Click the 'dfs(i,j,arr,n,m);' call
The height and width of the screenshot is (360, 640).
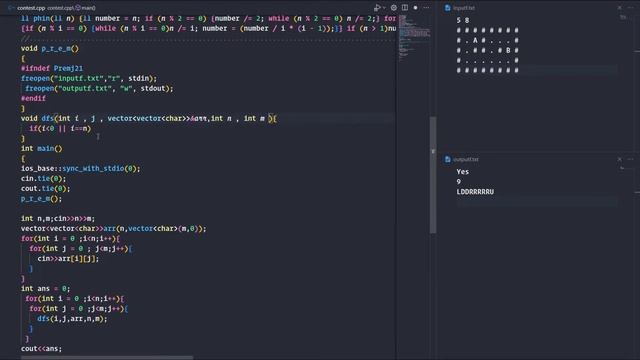coord(72,319)
